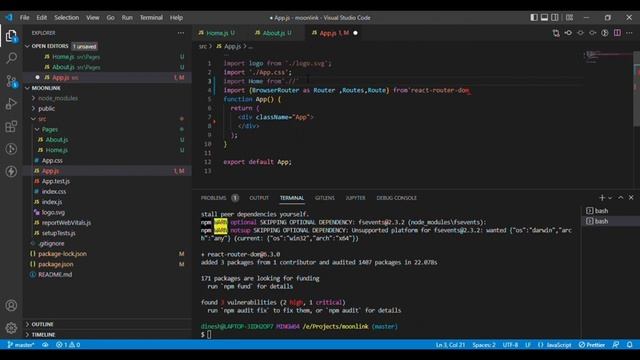Open the View menu
This screenshot has width=640, height=360.
[x=93, y=18]
